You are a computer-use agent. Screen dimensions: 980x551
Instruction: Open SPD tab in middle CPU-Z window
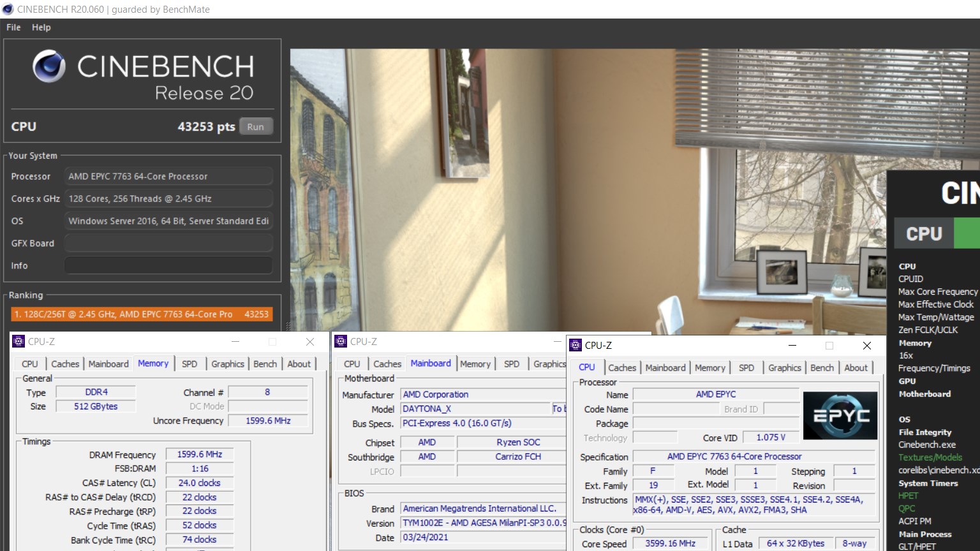point(512,364)
